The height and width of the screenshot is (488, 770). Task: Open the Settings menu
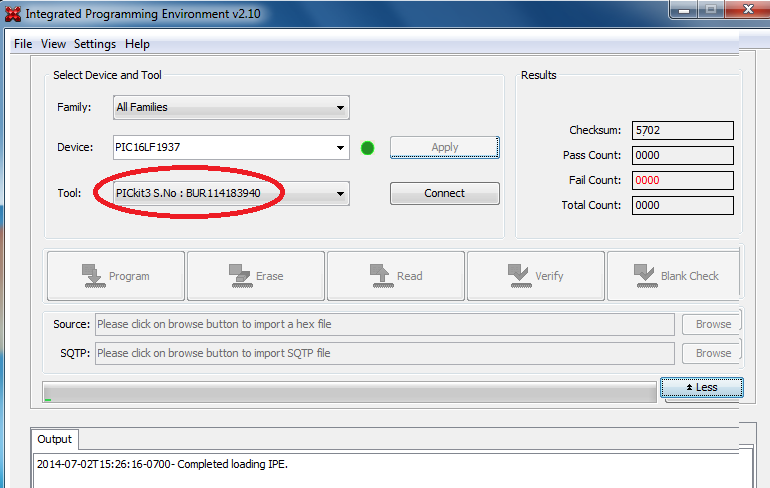(x=95, y=44)
